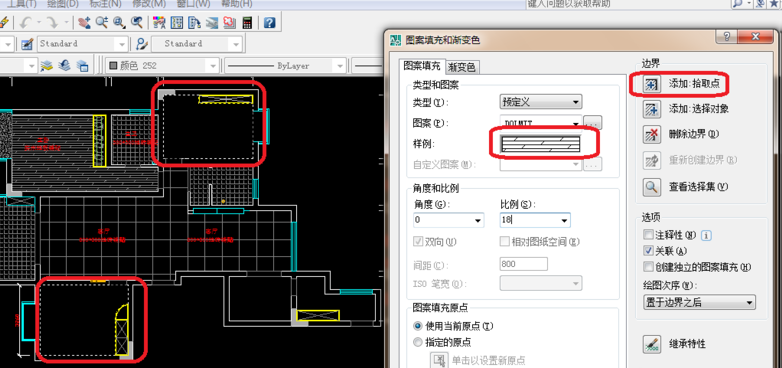782x368 pixels.
Task: Toggle the 创建独立的图案填充 checkbox
Action: pyautogui.click(x=648, y=267)
